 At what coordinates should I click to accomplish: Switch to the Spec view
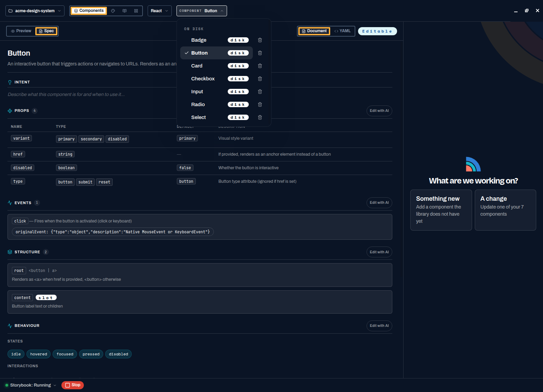coord(46,31)
